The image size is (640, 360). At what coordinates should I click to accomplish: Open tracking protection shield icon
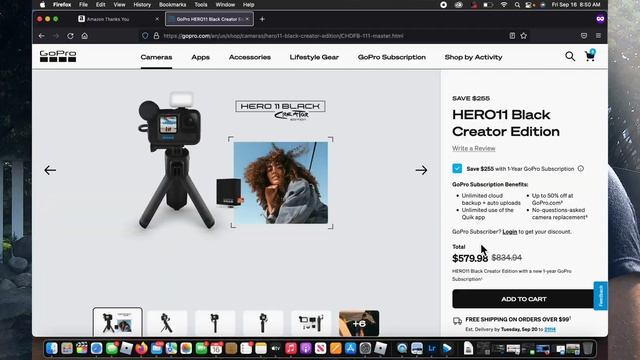tap(145, 36)
